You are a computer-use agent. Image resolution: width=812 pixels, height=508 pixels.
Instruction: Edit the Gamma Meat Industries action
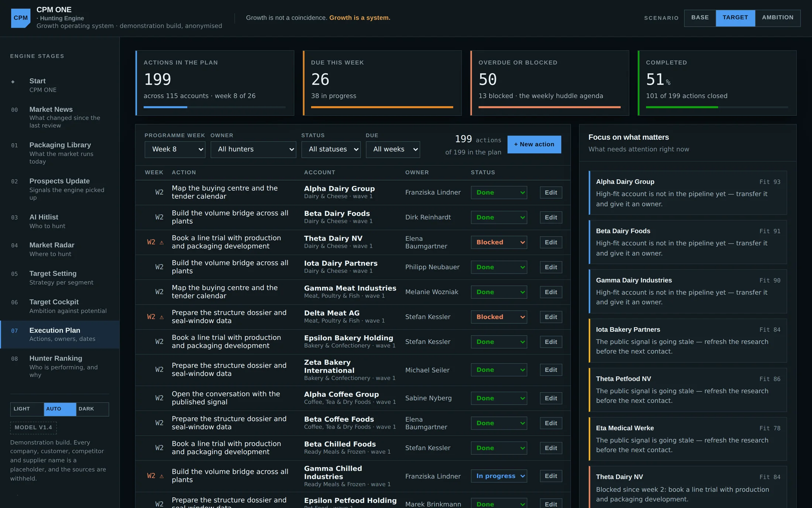click(551, 292)
